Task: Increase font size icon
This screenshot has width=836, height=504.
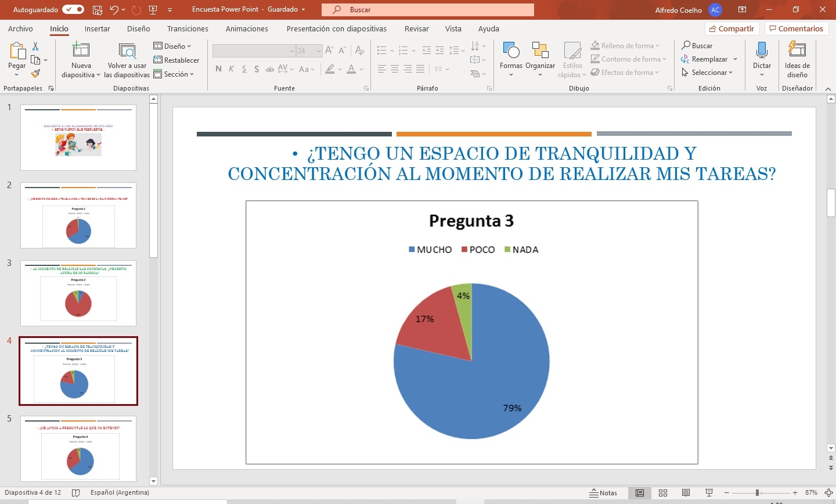Action: [330, 51]
